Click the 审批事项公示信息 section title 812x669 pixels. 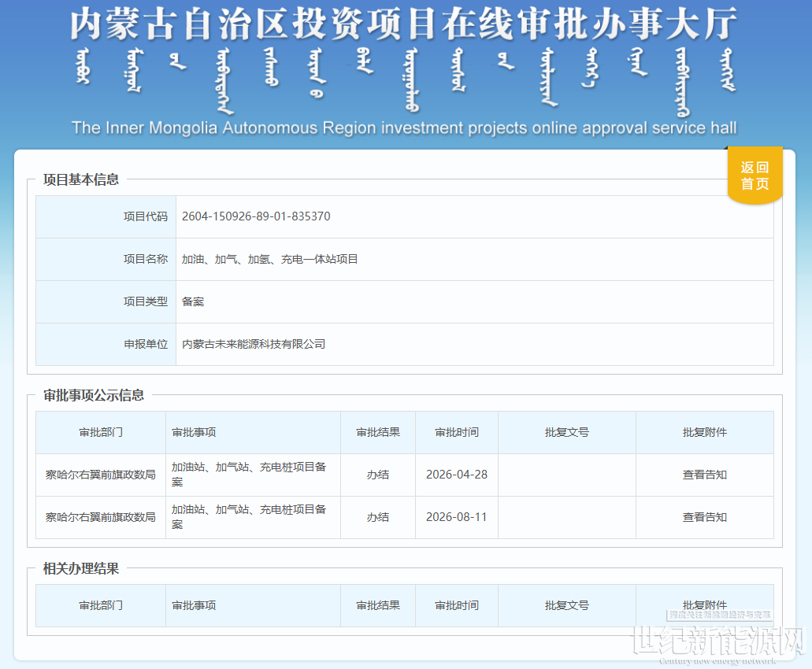93,395
